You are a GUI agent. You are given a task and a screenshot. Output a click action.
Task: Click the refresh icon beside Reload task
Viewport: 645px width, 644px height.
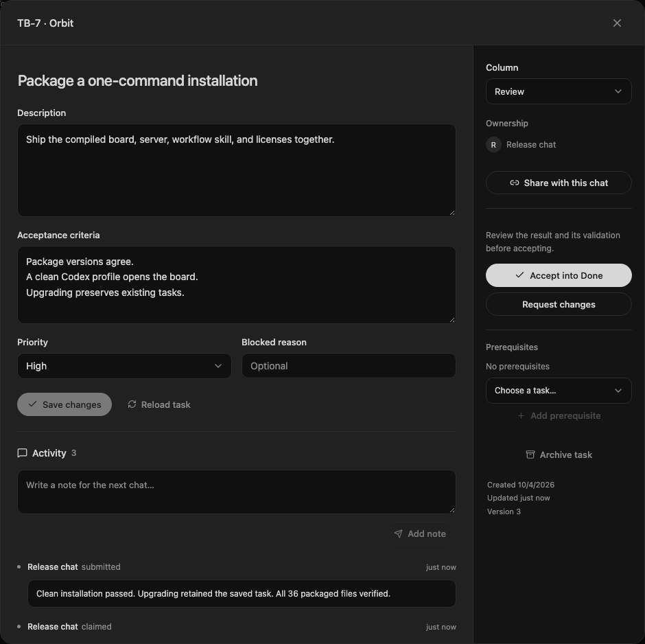[x=132, y=404]
